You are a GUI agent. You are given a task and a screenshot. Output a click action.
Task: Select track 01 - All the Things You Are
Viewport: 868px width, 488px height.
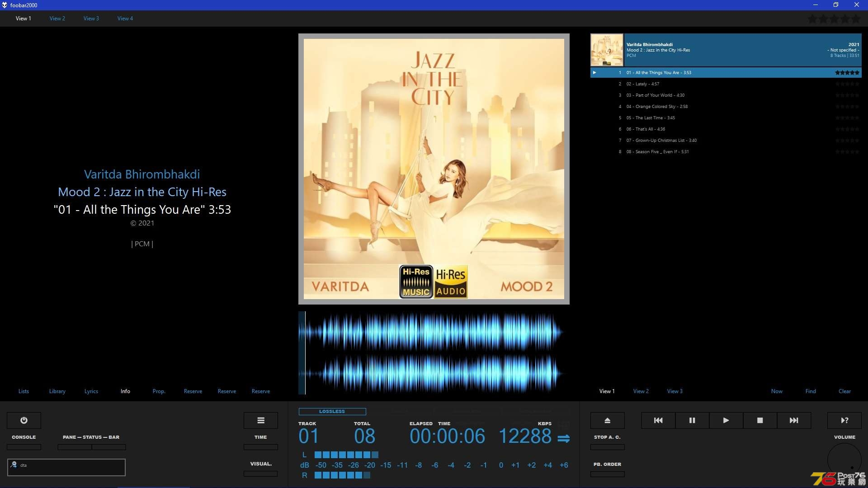[726, 72]
